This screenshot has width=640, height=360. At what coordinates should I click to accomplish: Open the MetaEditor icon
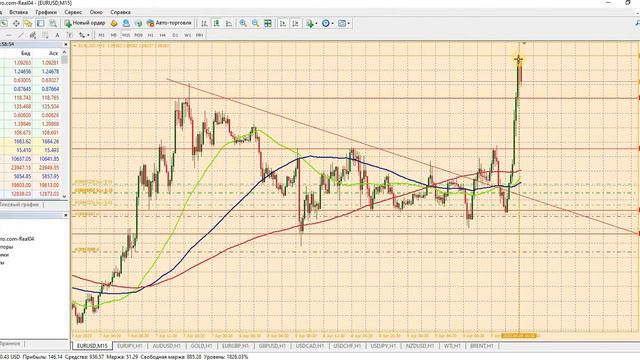point(114,23)
